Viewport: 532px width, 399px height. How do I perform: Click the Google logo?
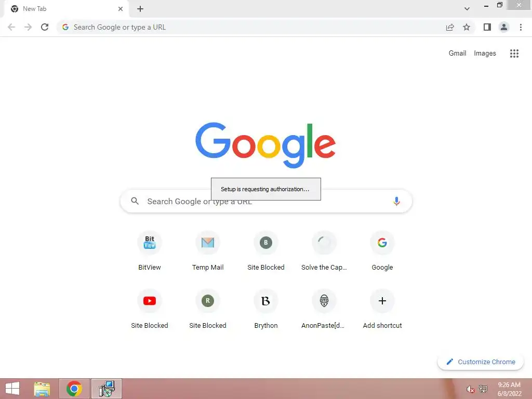[265, 145]
